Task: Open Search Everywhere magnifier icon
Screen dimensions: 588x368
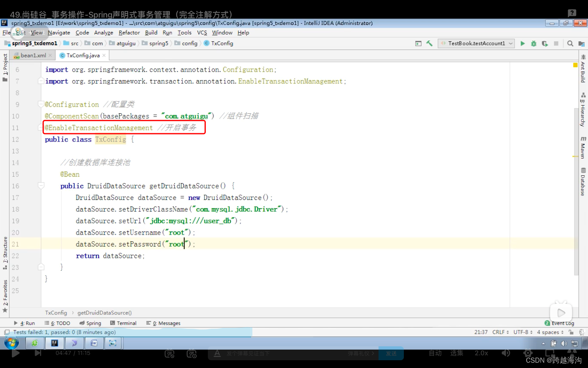Action: tap(570, 43)
